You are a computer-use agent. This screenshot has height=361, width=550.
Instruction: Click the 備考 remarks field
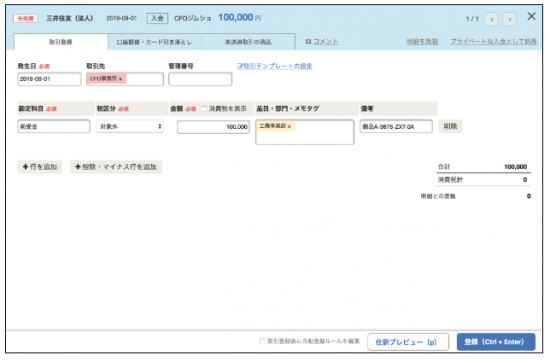click(396, 126)
